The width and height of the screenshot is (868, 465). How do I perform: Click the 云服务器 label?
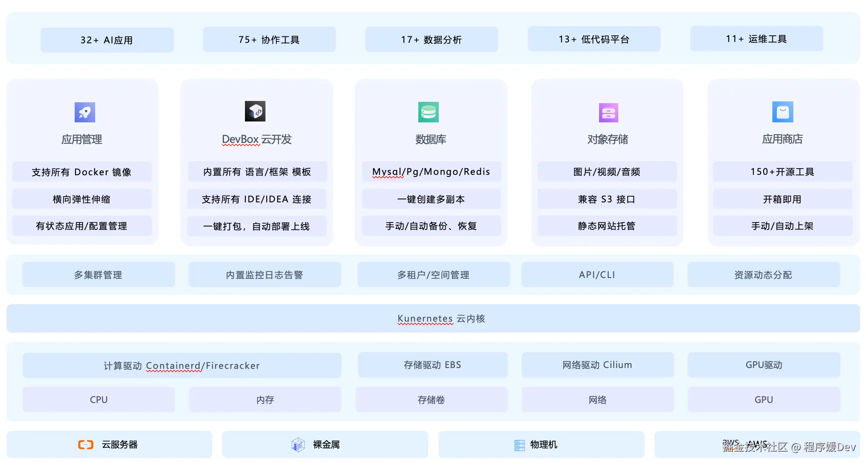tap(120, 445)
